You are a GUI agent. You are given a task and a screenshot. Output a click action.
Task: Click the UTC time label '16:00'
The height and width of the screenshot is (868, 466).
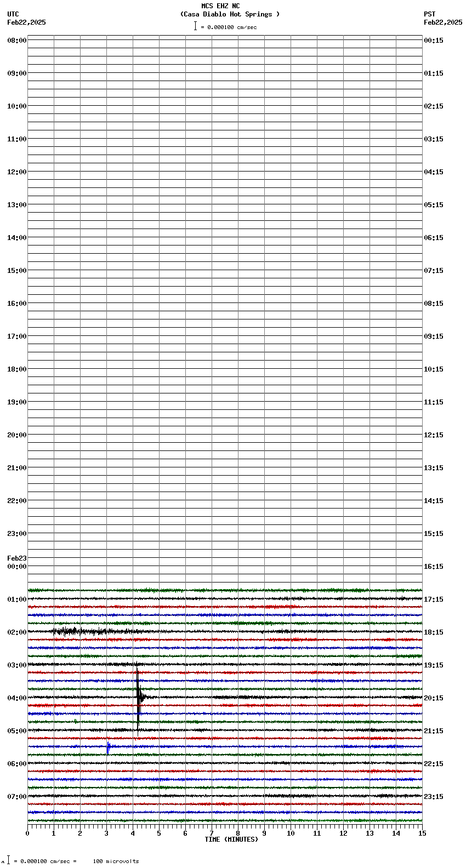point(17,304)
